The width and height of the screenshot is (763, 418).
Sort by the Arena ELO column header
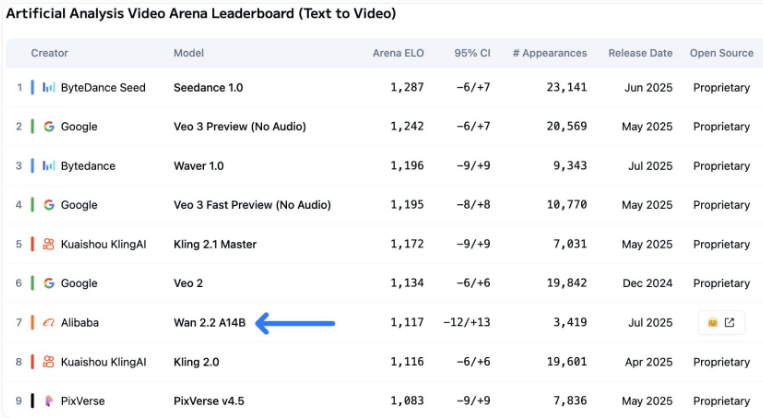[398, 53]
